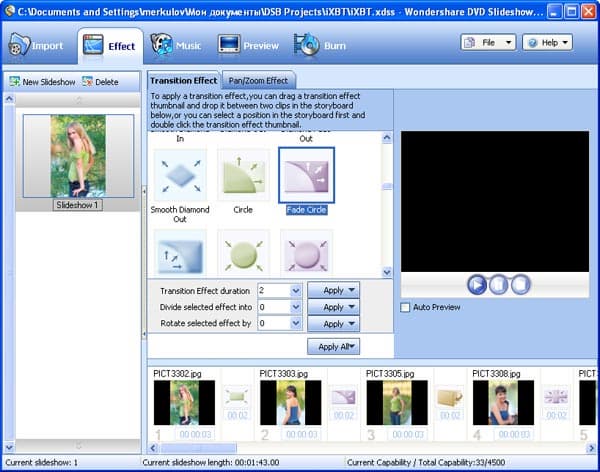Choose Smooth Diamond Out transition icon
The height and width of the screenshot is (472, 600).
coord(180,175)
